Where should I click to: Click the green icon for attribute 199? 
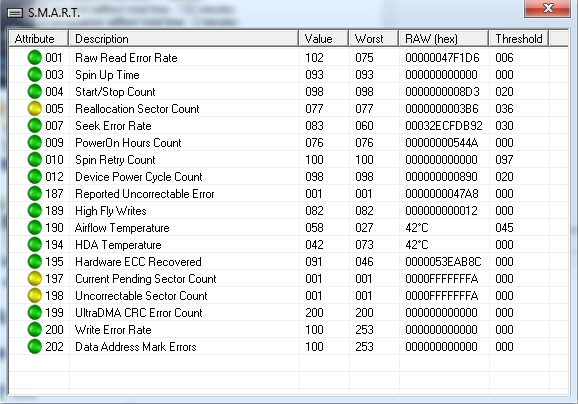click(35, 312)
